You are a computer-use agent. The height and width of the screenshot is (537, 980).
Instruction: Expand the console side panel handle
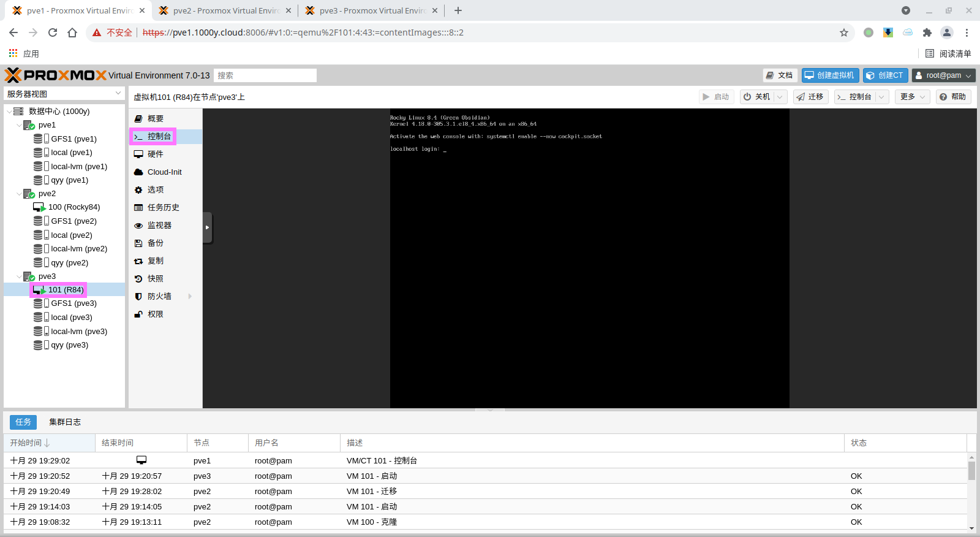click(x=208, y=227)
